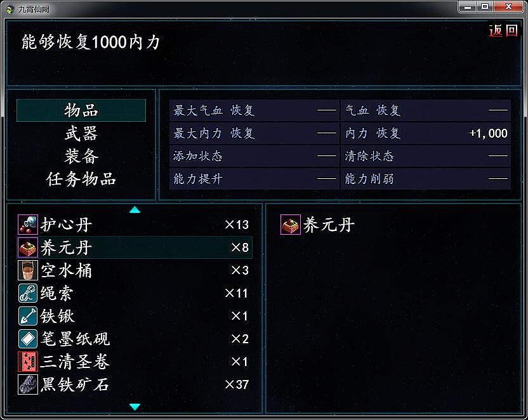
Task: Open the 装备 category
Action: [81, 156]
